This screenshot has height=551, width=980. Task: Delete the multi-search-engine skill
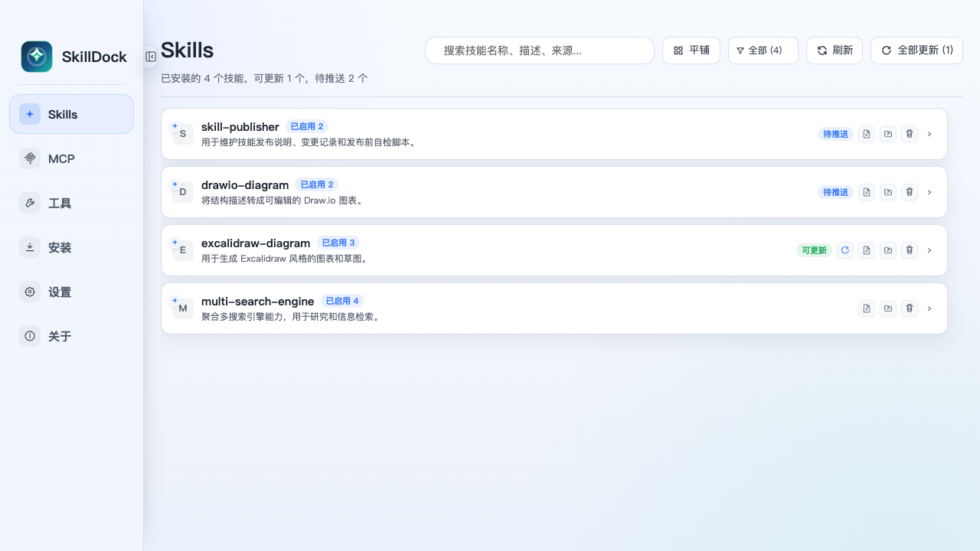(910, 308)
